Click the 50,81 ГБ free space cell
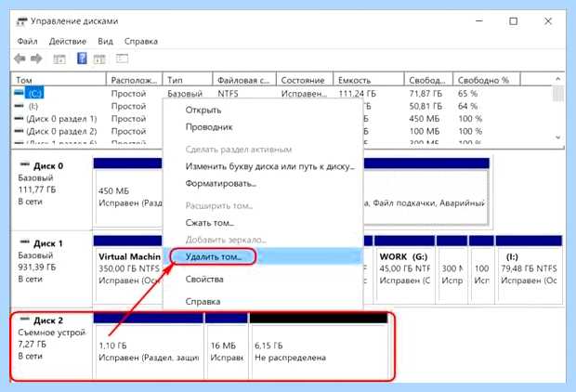 coord(425,106)
